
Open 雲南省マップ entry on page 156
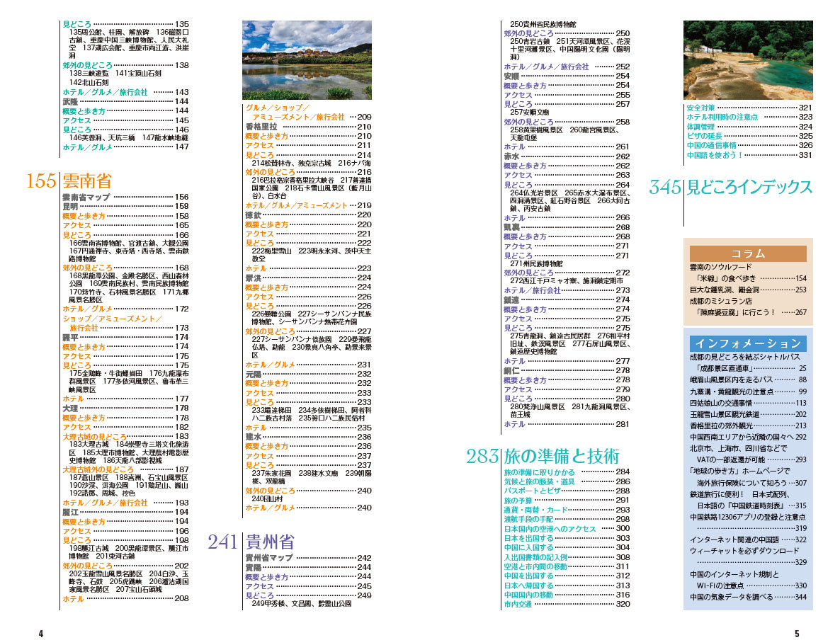pyautogui.click(x=86, y=197)
